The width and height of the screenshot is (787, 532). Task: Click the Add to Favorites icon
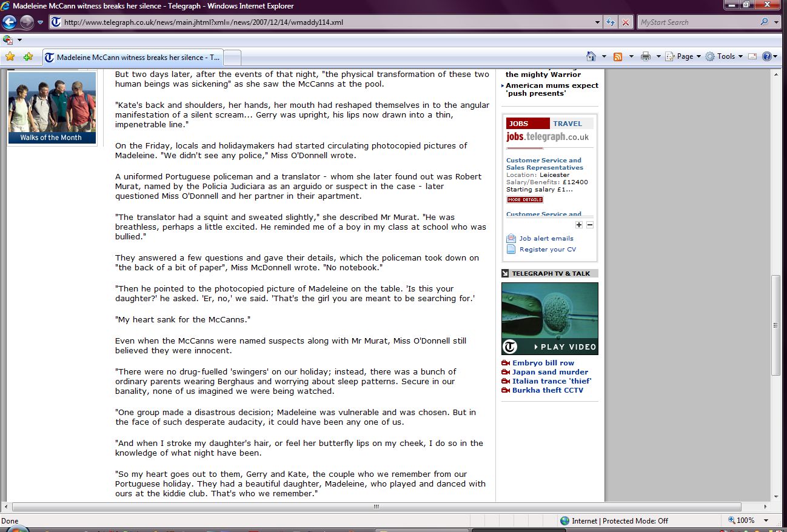28,57
